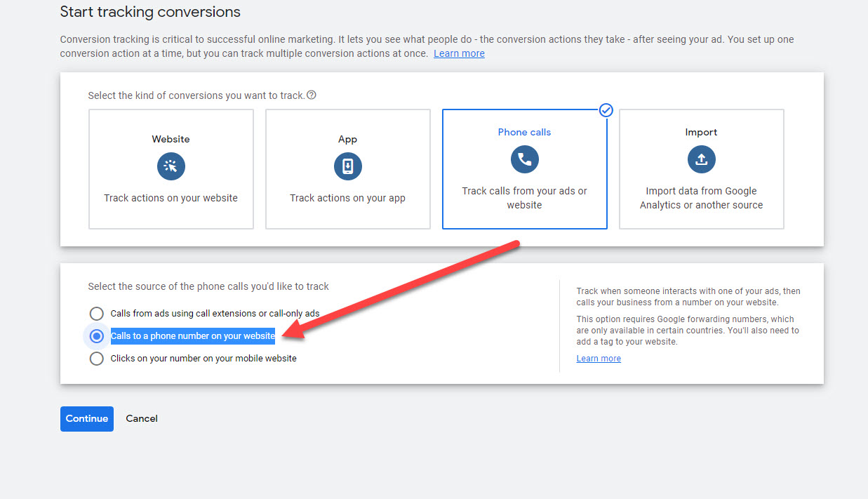
Task: Open Learn more link under forwarding numbers note
Action: 599,359
